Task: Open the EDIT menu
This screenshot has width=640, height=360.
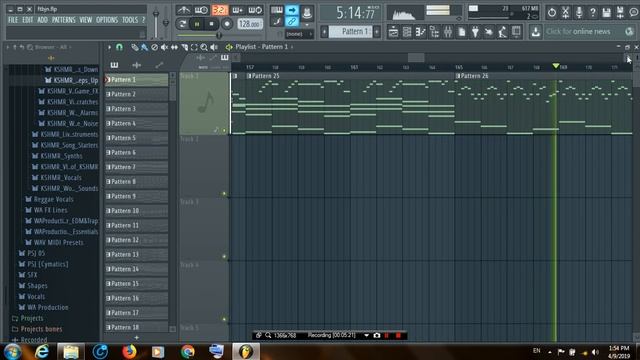Action: 28,20
